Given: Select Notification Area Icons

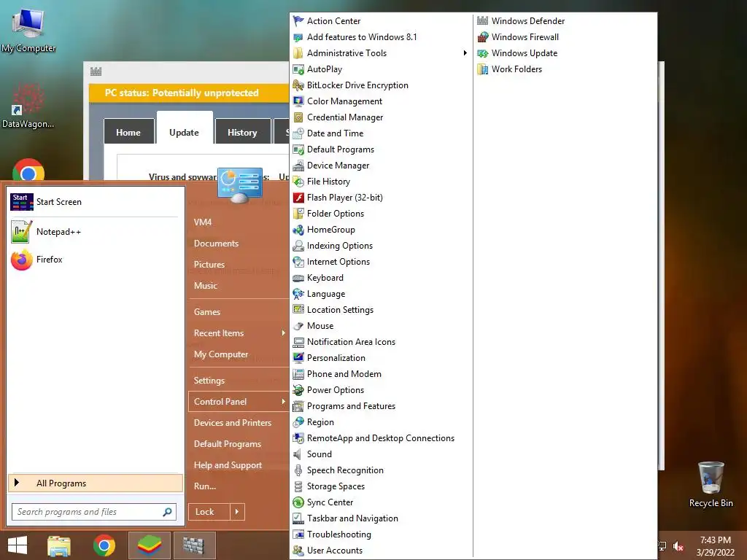Looking at the screenshot, I should (351, 342).
